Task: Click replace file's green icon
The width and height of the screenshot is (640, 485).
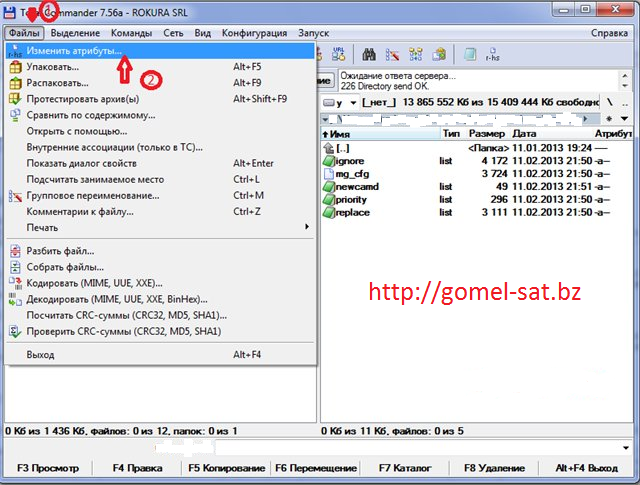Action: (328, 213)
